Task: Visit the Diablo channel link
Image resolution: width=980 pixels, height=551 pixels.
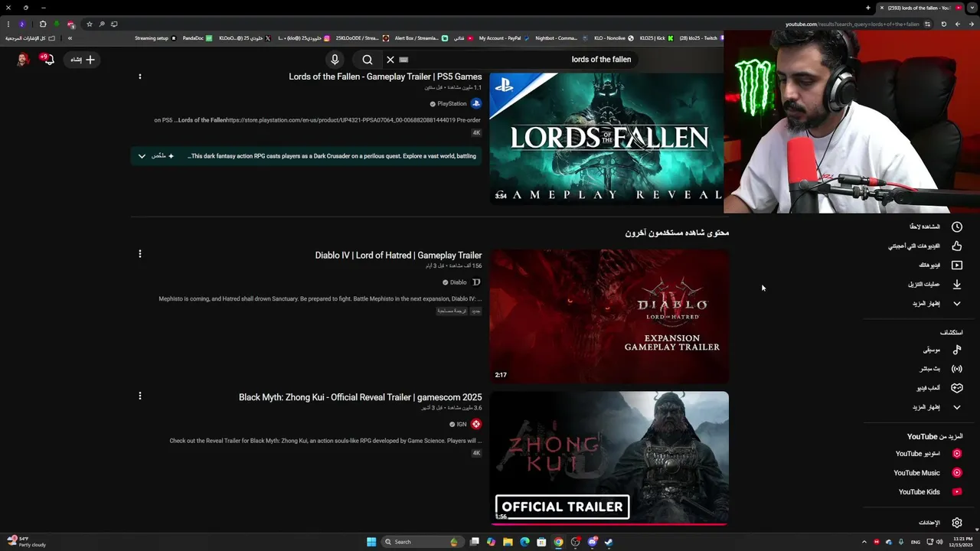Action: point(458,282)
